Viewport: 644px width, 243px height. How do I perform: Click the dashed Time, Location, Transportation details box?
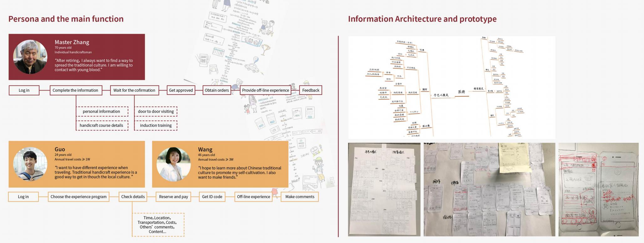tap(158, 225)
